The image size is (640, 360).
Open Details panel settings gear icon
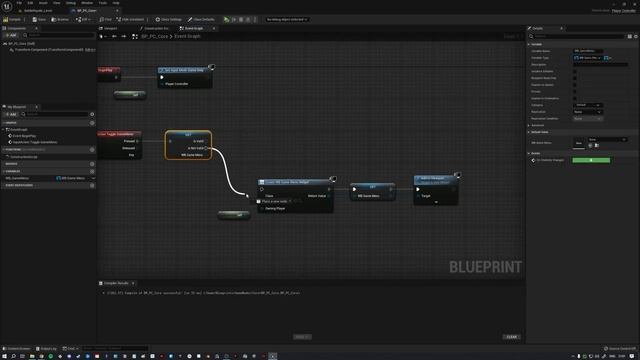tap(636, 36)
